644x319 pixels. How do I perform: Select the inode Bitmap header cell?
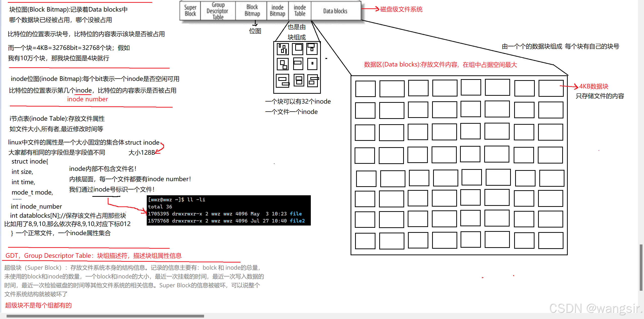277,11
